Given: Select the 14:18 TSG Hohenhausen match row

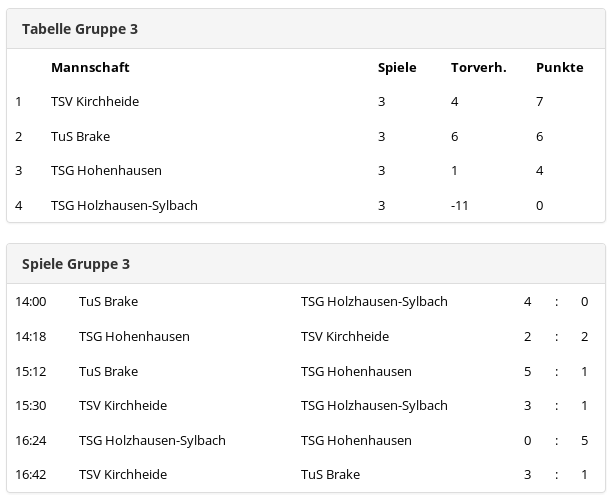Looking at the screenshot, I should (x=306, y=337).
